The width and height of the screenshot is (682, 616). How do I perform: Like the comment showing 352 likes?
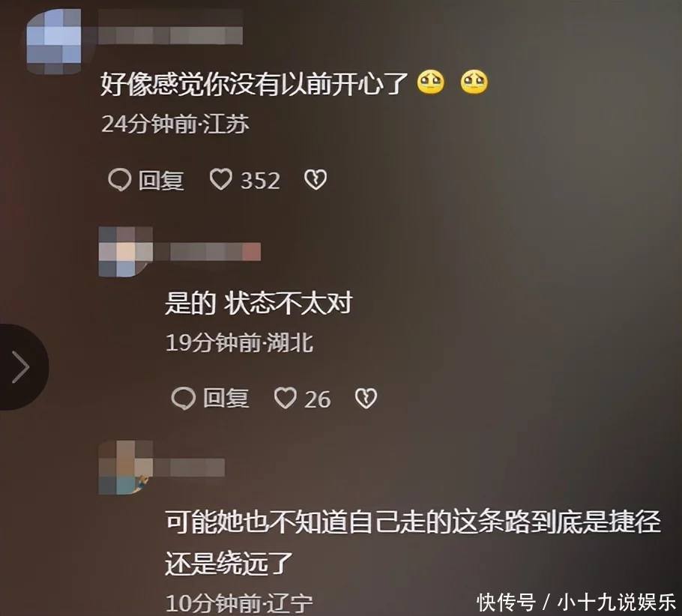(x=221, y=179)
